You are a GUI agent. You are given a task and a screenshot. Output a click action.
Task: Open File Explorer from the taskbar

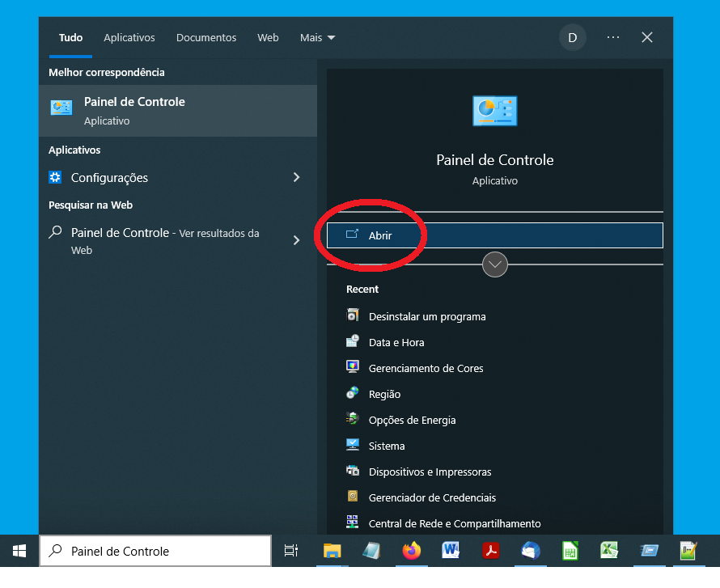332,552
